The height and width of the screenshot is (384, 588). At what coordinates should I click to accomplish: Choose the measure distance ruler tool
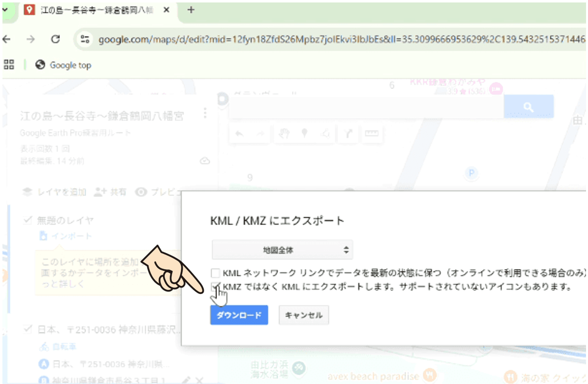pyautogui.click(x=373, y=134)
